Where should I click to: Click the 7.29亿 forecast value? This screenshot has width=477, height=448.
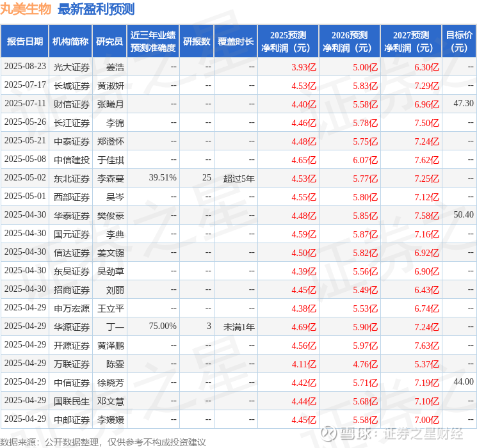pyautogui.click(x=426, y=86)
